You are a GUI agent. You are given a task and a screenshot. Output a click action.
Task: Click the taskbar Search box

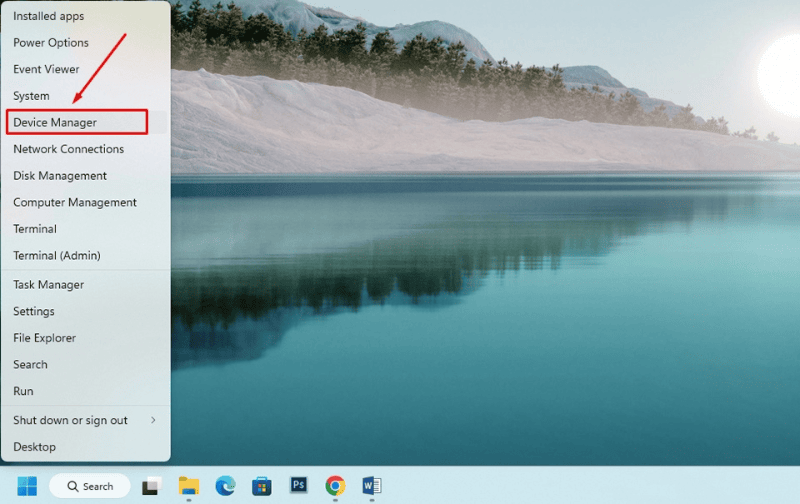pos(90,486)
